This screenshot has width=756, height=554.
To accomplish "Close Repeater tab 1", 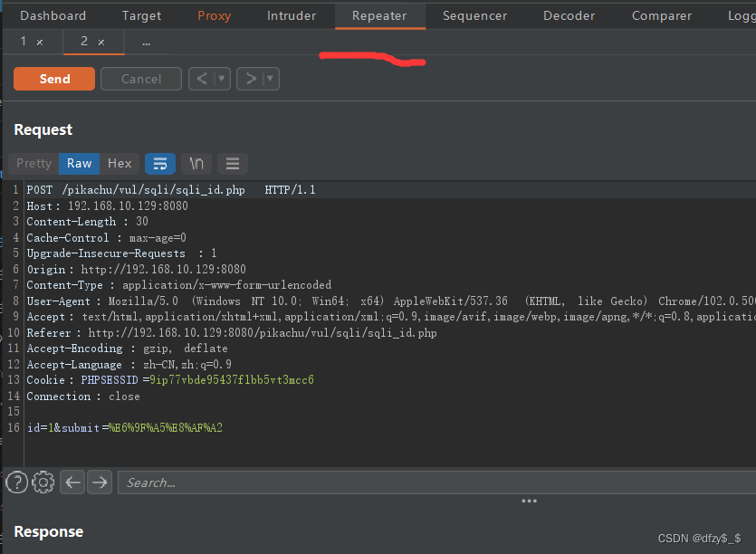I will 40,43.
